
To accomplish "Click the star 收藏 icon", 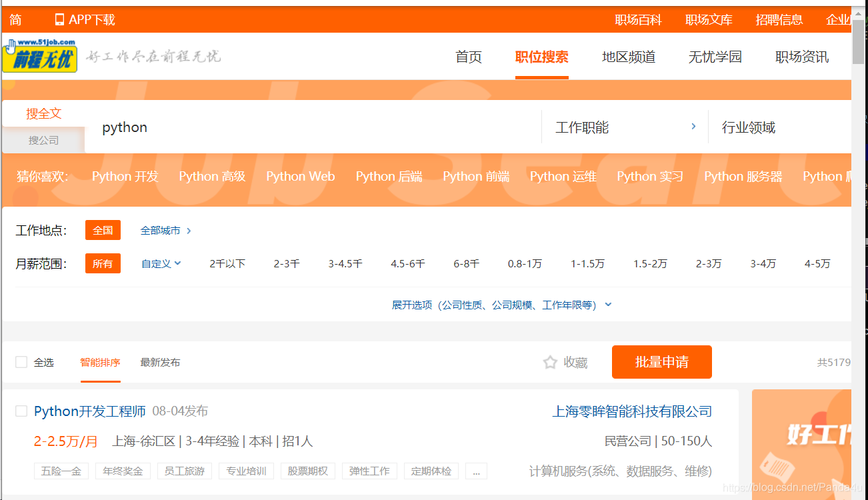I will click(x=550, y=362).
